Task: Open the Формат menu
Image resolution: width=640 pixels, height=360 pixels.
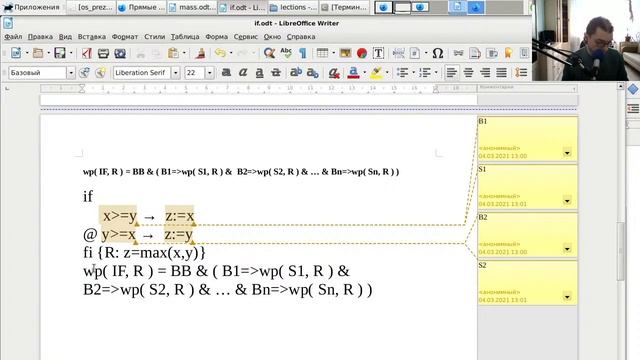Action: 124,37
